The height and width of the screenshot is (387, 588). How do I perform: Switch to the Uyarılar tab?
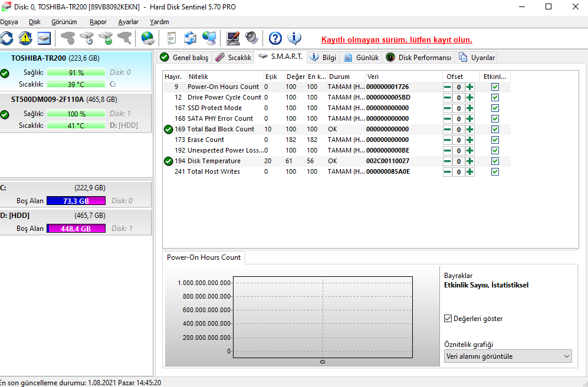(477, 58)
